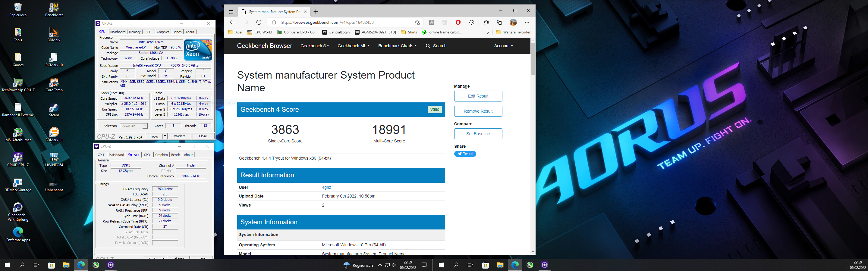Open the taskbar search magnifier
This screenshot has height=271, width=868.
click(22, 265)
